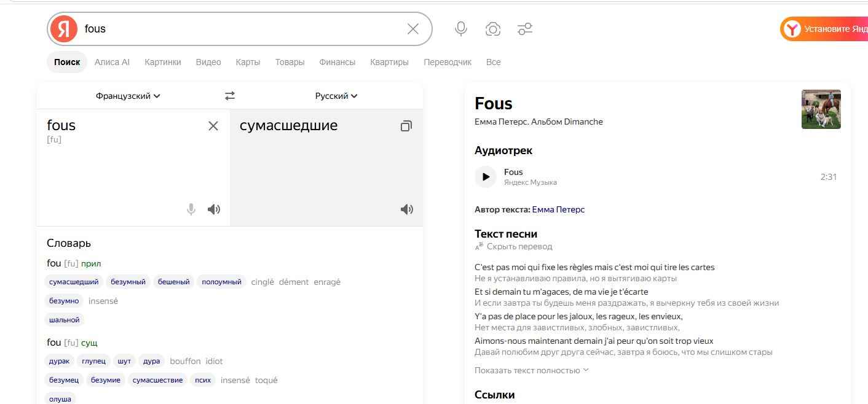
Task: Click the 'Яндекс Музыка' label under track
Action: pyautogui.click(x=531, y=182)
